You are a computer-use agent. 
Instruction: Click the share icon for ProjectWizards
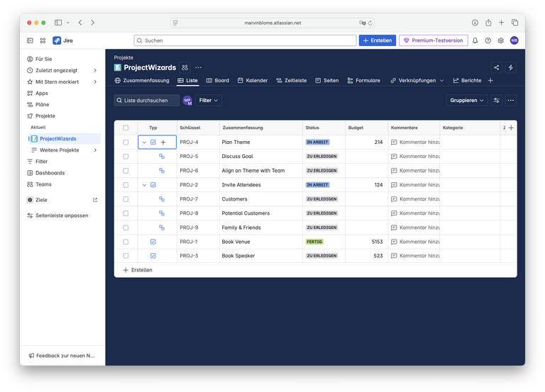point(496,68)
